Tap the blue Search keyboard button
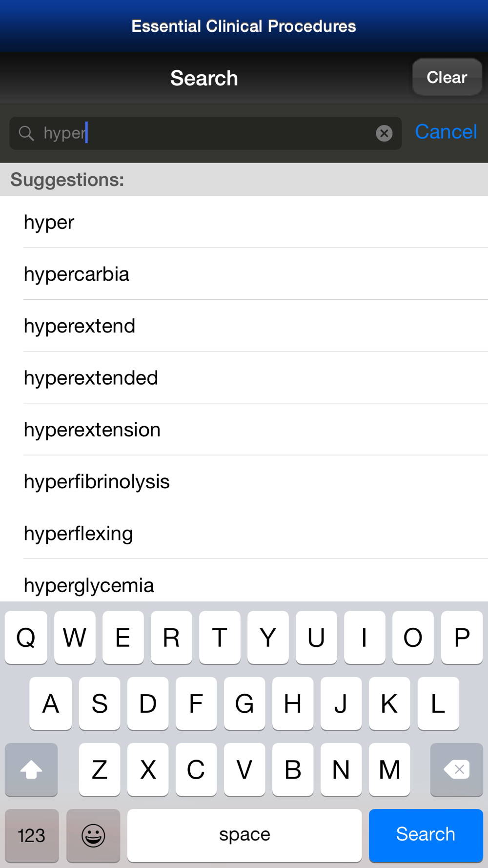Screen dimensions: 488x868 (x=426, y=835)
